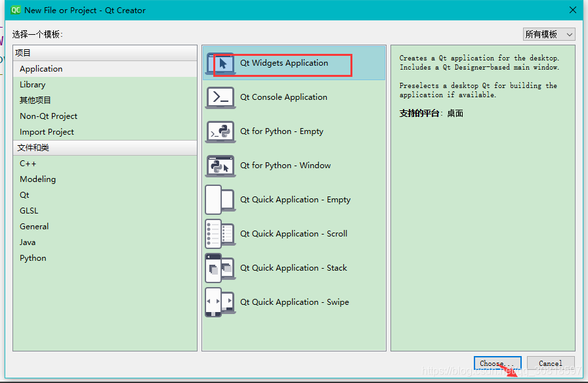The width and height of the screenshot is (588, 383).
Task: Click the Qt Creator logo in title bar
Action: tap(16, 10)
